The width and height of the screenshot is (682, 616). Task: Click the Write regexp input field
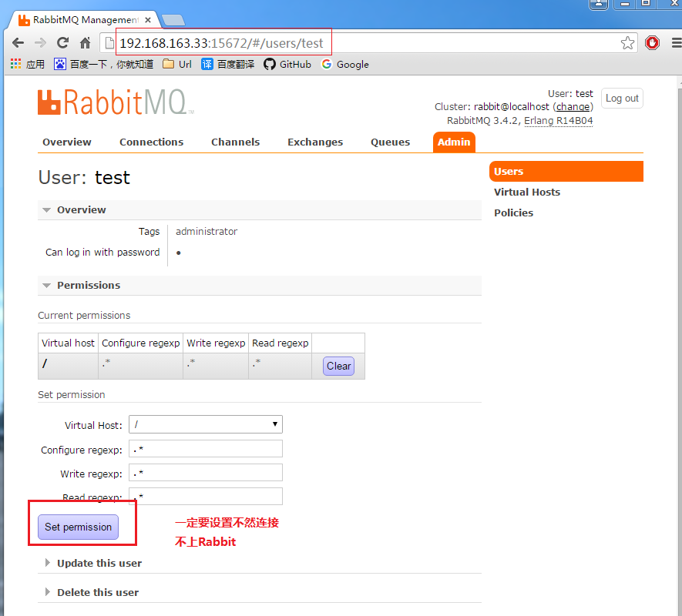point(206,473)
